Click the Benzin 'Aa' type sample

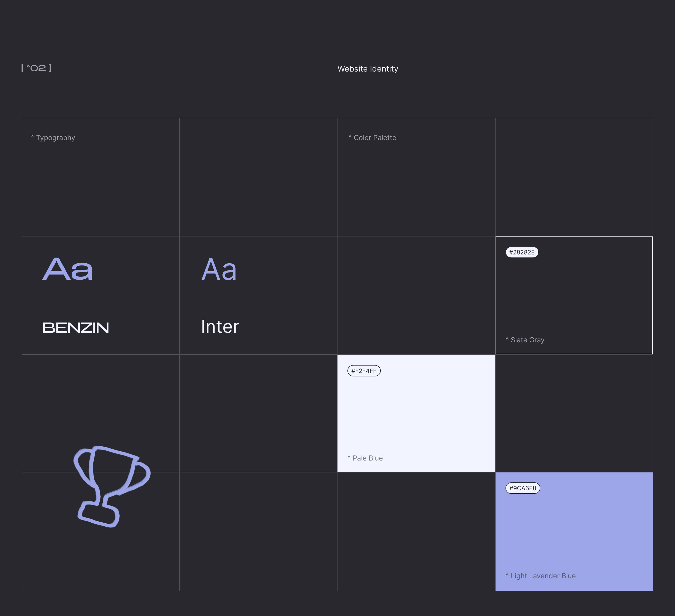point(68,269)
